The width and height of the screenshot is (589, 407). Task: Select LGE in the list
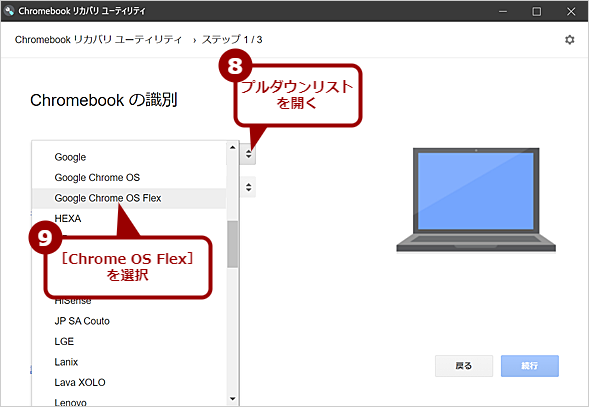pos(129,342)
